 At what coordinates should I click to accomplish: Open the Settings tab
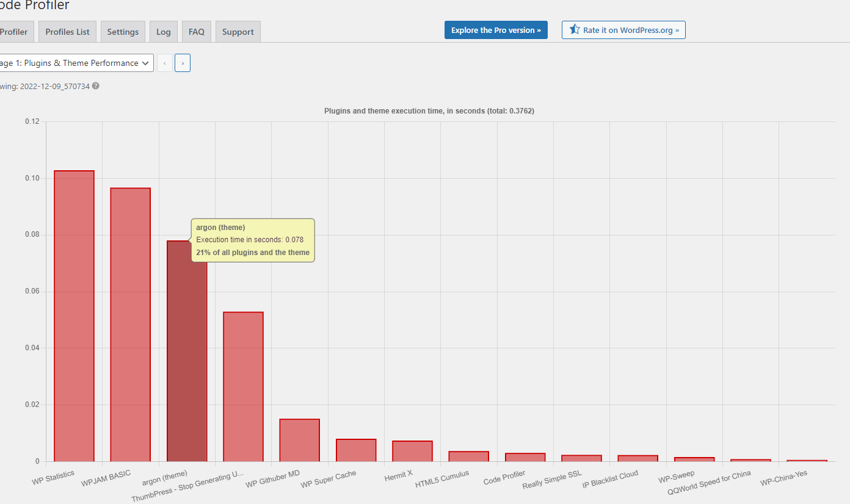coord(123,32)
